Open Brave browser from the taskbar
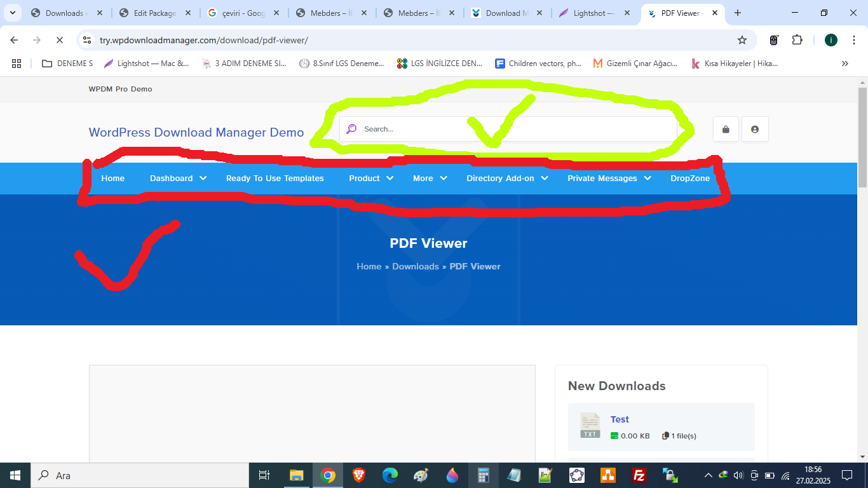This screenshot has height=488, width=868. [x=359, y=475]
